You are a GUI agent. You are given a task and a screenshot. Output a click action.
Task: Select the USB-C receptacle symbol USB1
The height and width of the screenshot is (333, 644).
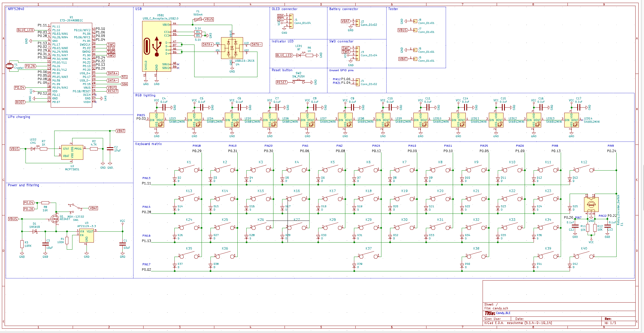pos(157,46)
